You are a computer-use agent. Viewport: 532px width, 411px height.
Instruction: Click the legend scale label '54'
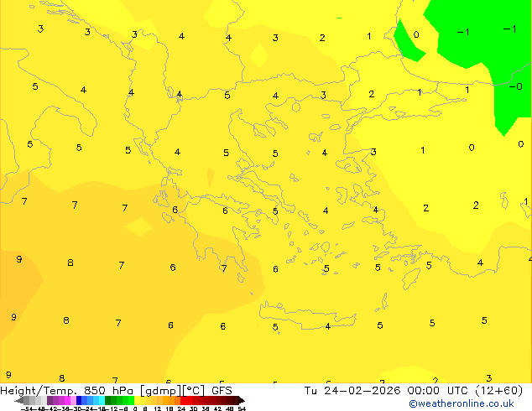pyautogui.click(x=242, y=408)
